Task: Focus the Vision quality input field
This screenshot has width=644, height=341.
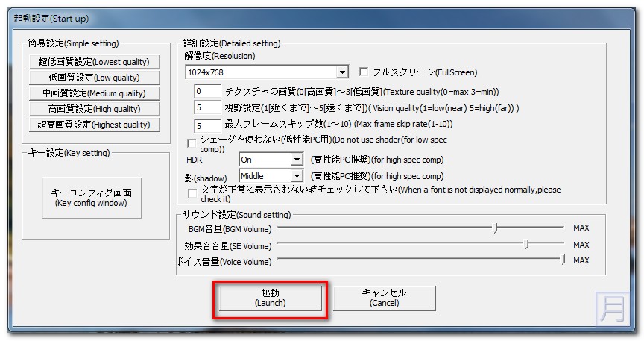Action: click(206, 108)
